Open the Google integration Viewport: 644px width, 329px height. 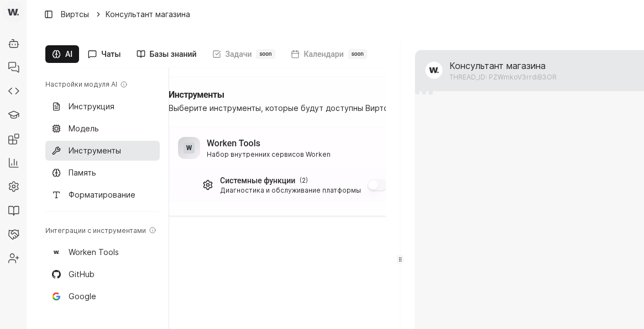(82, 296)
